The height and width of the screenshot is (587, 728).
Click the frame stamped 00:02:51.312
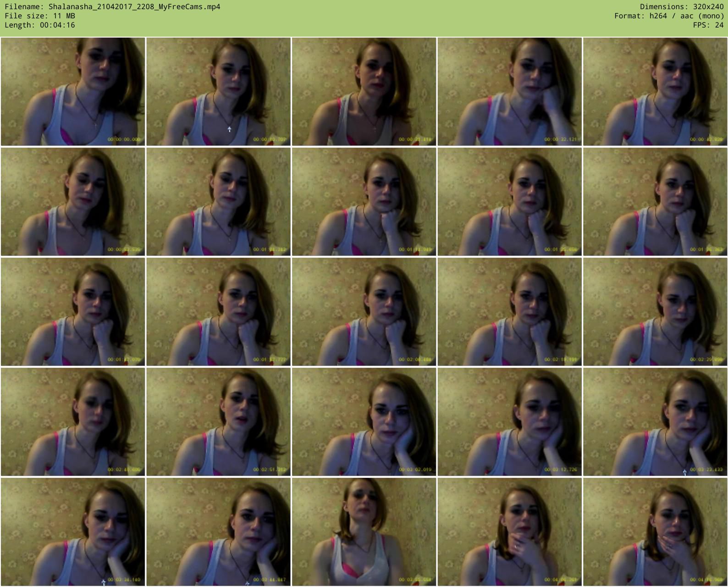click(218, 422)
